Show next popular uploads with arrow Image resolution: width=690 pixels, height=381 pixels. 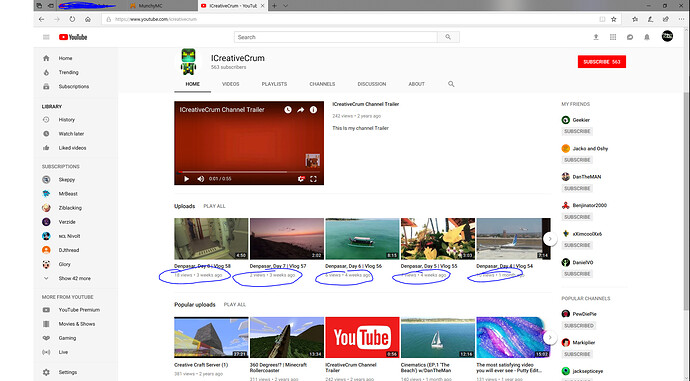pyautogui.click(x=550, y=337)
